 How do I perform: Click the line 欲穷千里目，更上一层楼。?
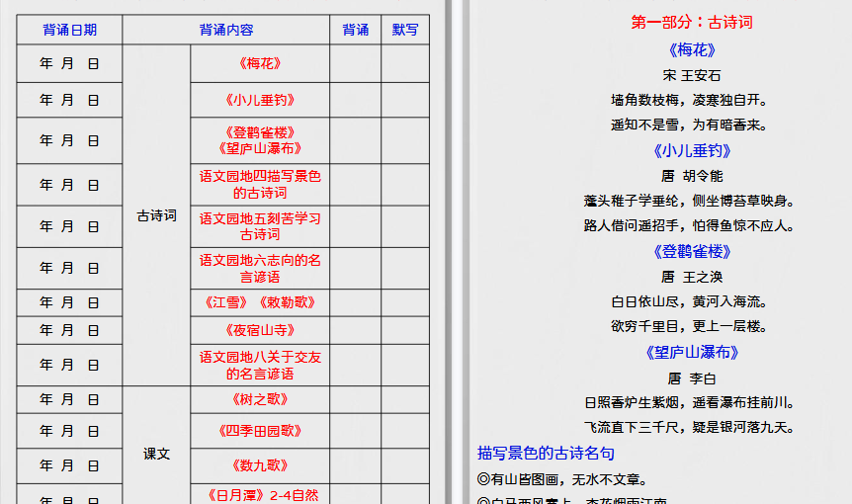(689, 326)
